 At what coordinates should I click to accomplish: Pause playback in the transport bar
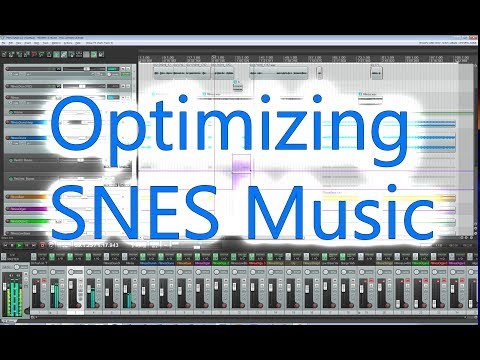tap(26, 245)
